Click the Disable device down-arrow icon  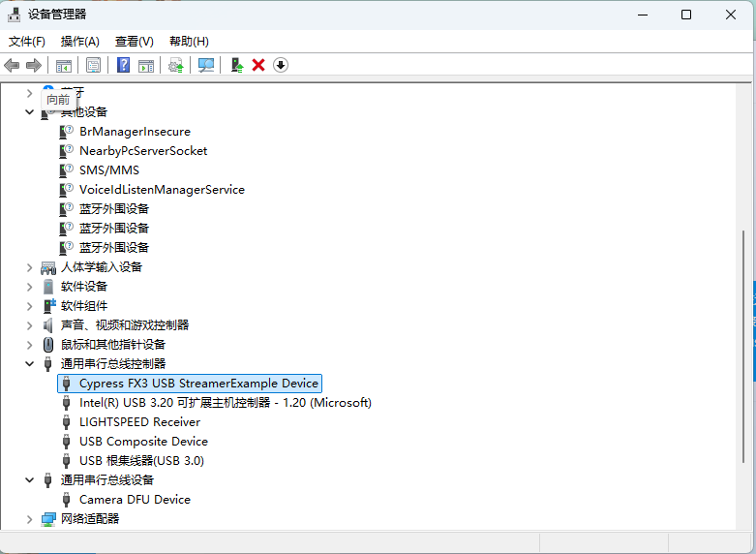[x=280, y=65]
